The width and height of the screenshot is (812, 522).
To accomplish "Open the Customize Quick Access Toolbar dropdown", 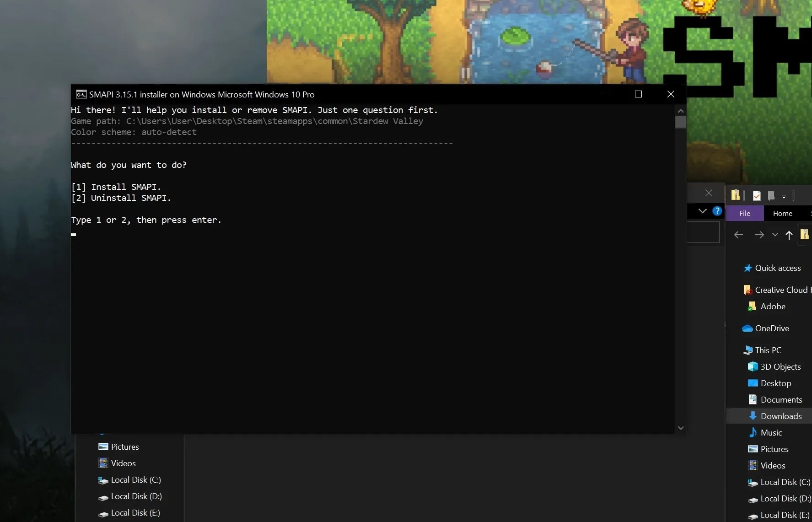I will click(x=783, y=196).
